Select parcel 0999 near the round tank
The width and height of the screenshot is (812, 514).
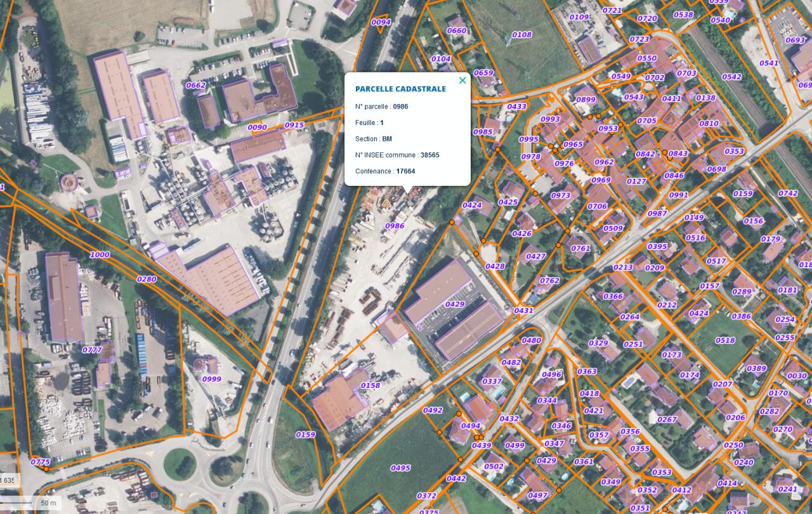tap(212, 379)
